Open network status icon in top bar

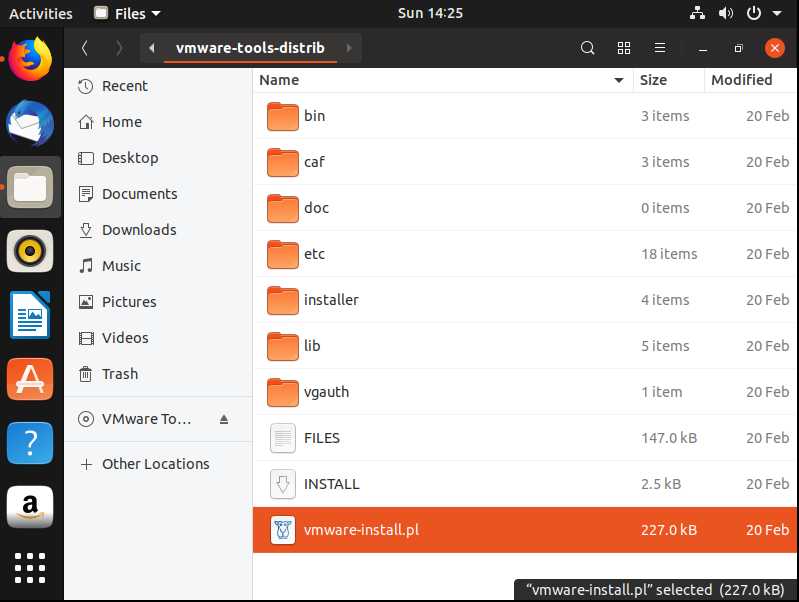[697, 13]
